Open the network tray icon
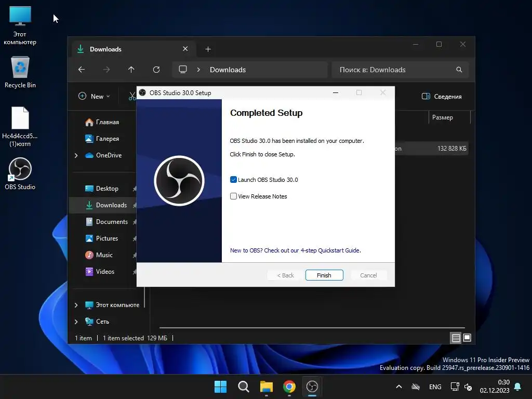Viewport: 532px width, 399px height. (x=455, y=387)
